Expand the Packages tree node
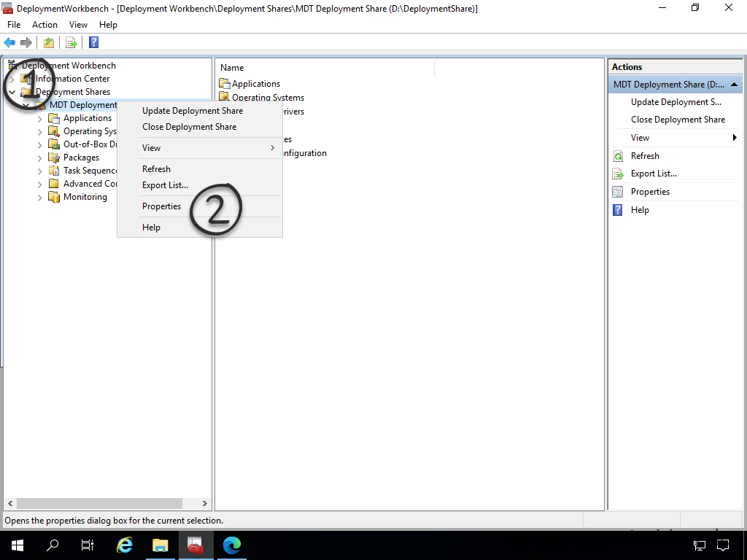 click(40, 158)
